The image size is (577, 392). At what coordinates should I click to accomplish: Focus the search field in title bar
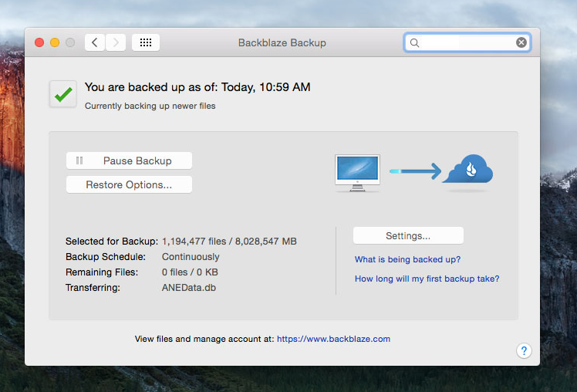467,42
